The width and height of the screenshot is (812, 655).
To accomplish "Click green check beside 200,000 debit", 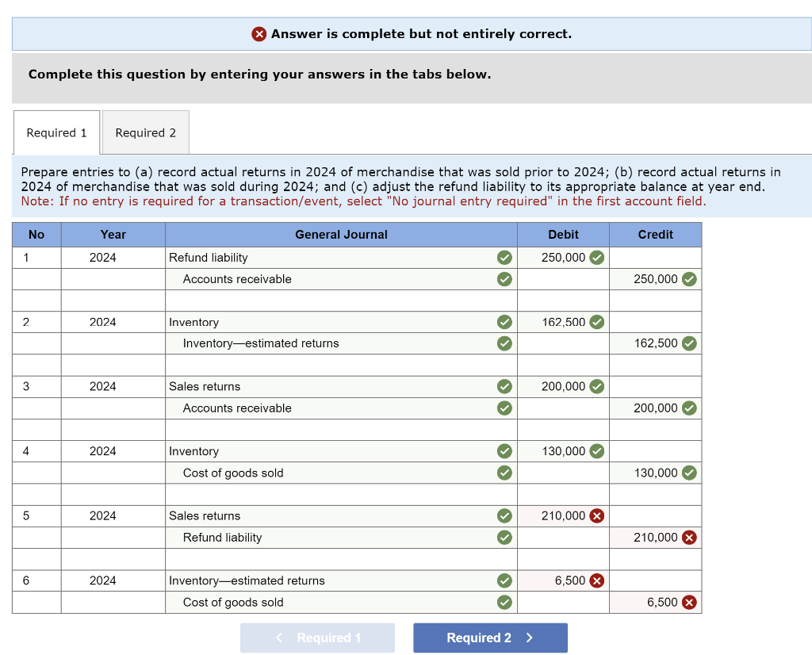I will pos(597,386).
